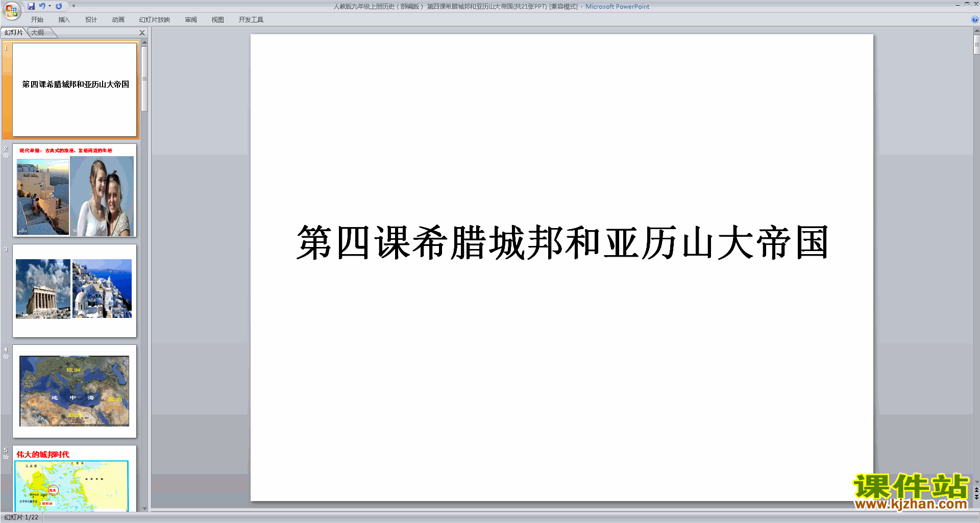Open the Office button menu
Screen dimensions: 980x523
click(x=11, y=11)
